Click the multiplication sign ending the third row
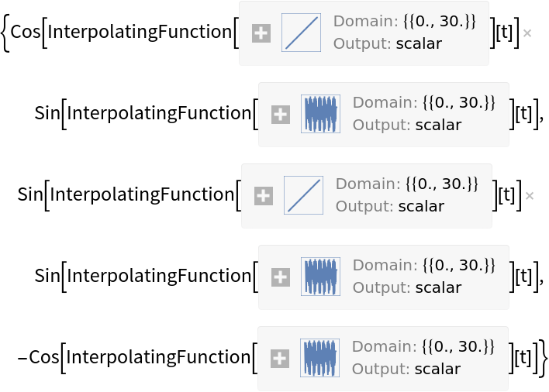 tap(530, 197)
